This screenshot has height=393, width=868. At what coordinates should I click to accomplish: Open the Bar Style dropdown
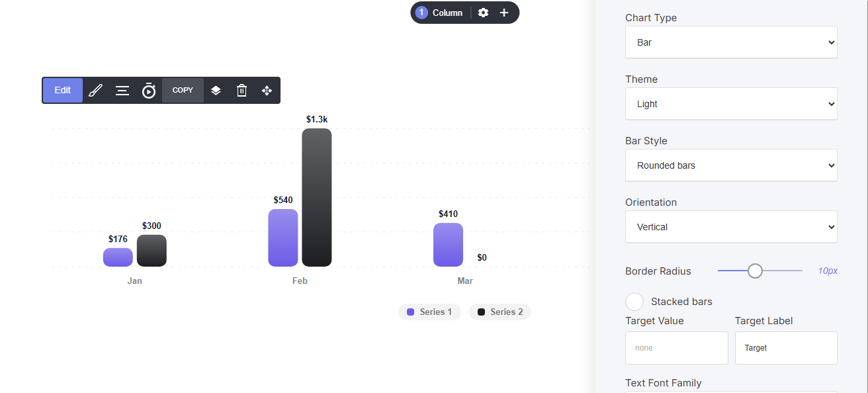click(731, 165)
